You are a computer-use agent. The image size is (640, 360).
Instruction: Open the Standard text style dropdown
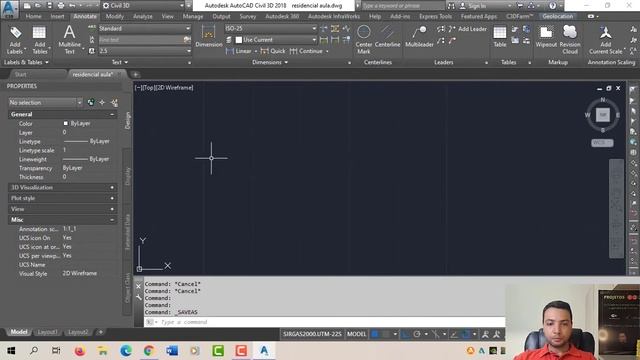coord(145,29)
